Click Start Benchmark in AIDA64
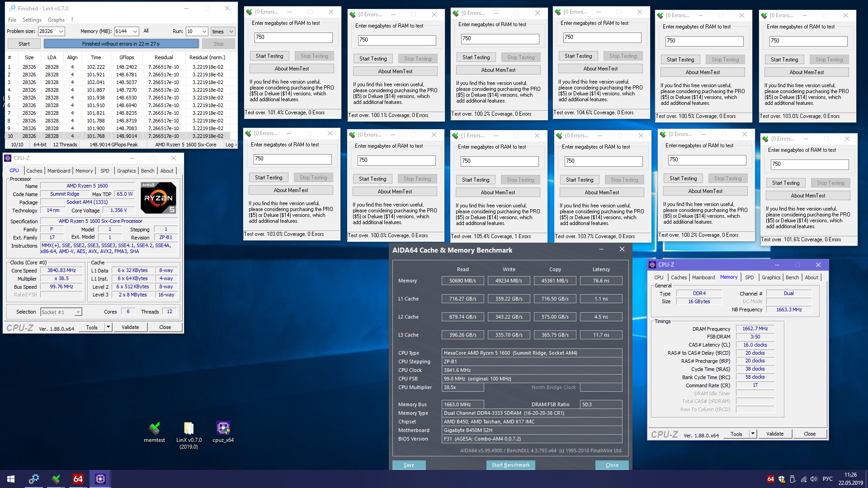868x488 pixels. coord(510,465)
